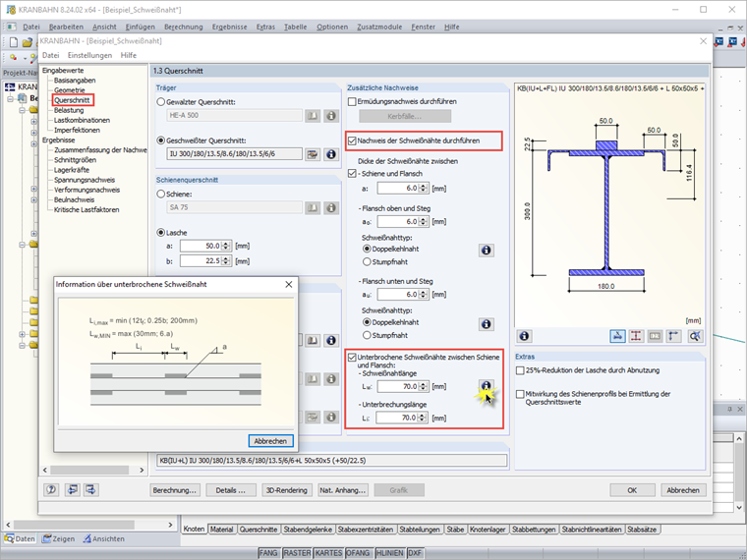747x560 pixels.
Task: Confirm dialog with OK button
Action: (632, 490)
